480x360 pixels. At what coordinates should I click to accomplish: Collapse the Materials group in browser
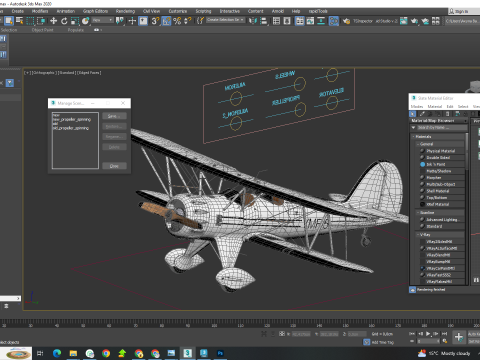(413, 137)
